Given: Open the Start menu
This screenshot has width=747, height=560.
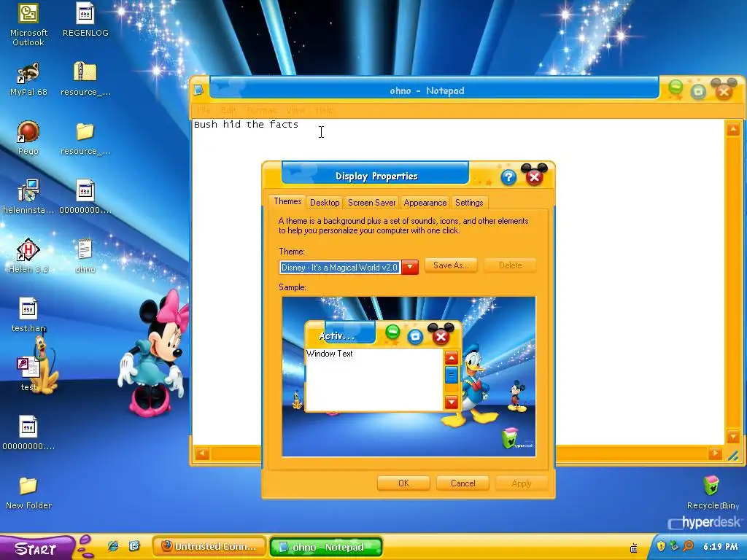Looking at the screenshot, I should (x=36, y=548).
